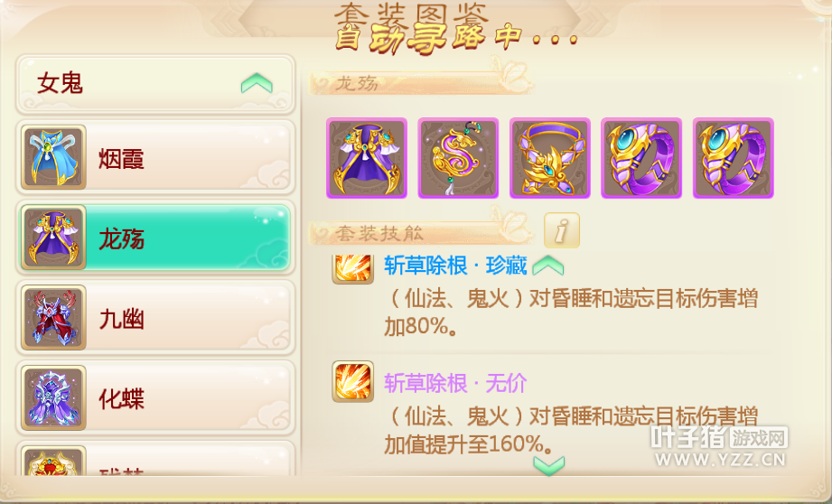Select the highlighted 龙殇 set entry
The width and height of the screenshot is (832, 504).
point(155,238)
